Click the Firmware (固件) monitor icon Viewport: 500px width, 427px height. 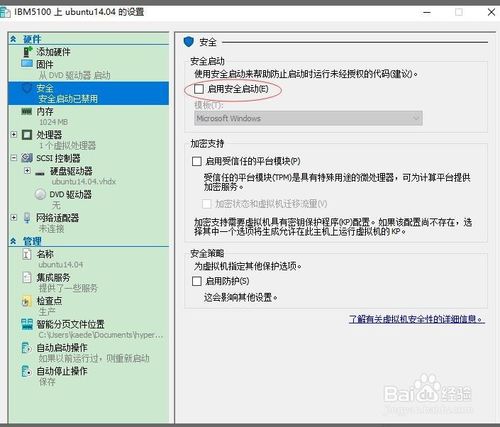coord(27,63)
